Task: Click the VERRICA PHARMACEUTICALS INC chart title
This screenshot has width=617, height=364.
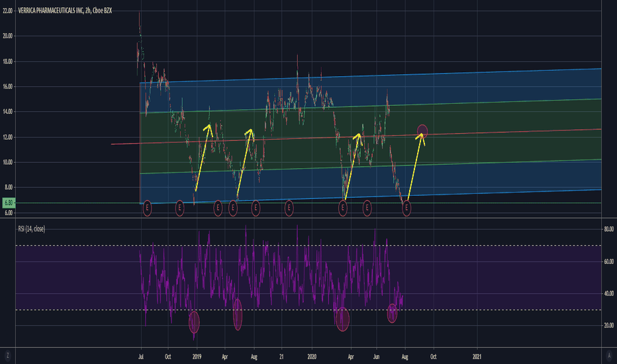Action: (65, 11)
